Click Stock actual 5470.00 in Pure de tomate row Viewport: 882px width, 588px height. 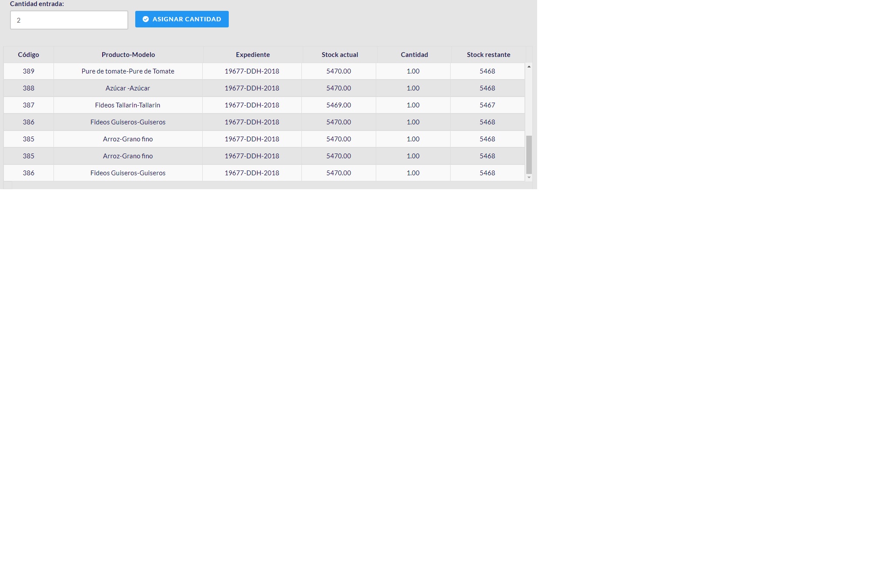point(339,71)
